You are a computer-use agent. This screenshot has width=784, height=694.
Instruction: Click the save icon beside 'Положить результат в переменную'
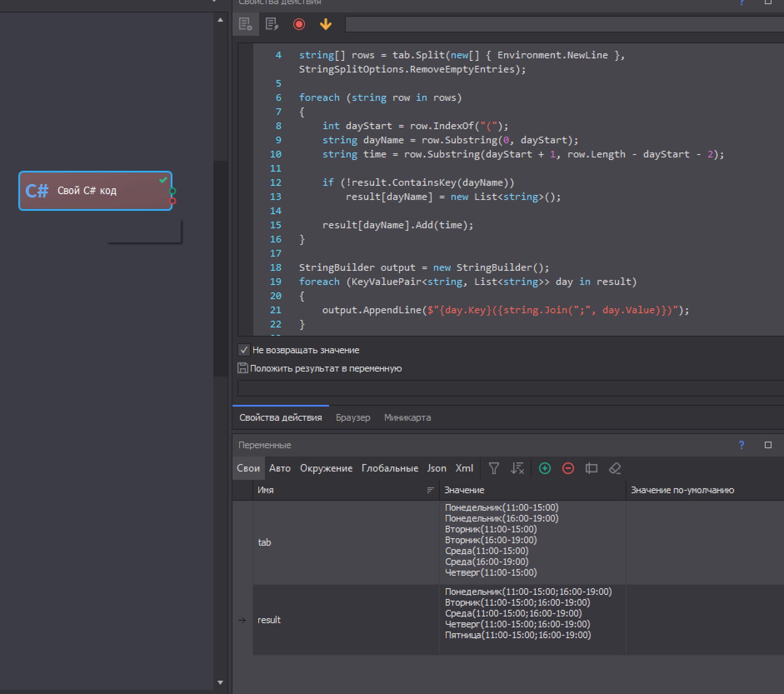(x=242, y=368)
